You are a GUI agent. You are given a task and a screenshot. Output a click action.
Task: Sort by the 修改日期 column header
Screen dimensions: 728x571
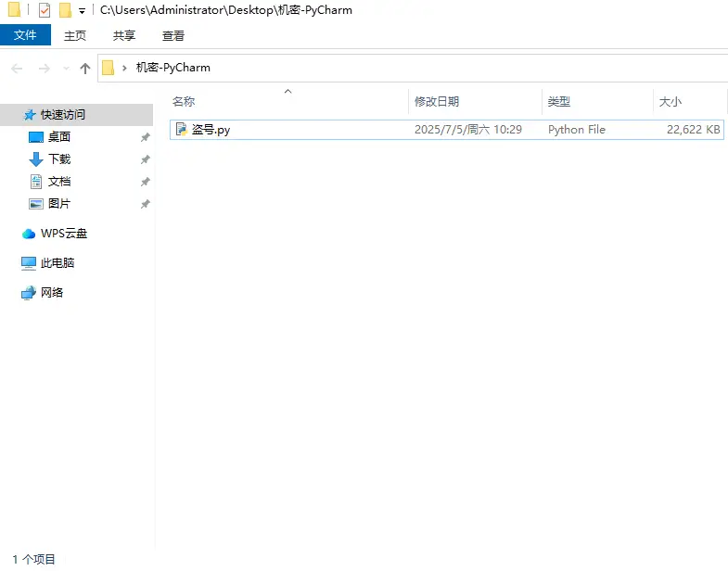tap(437, 102)
